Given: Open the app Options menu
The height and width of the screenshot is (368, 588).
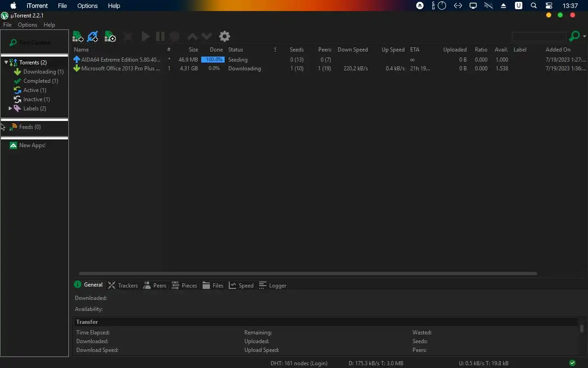Looking at the screenshot, I should click(x=28, y=25).
